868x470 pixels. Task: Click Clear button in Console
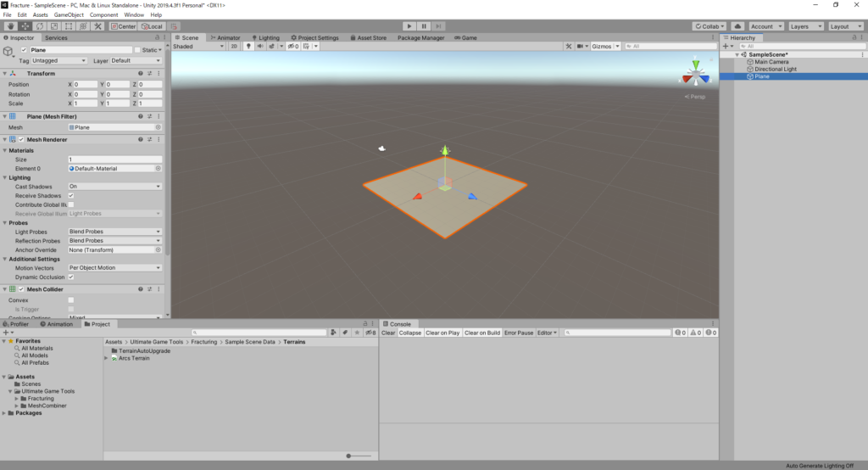(388, 333)
